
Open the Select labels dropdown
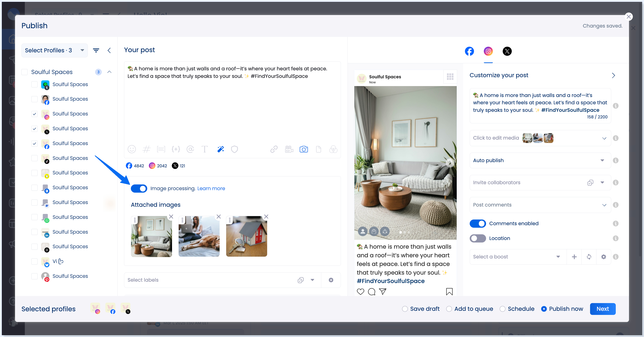pyautogui.click(x=312, y=280)
